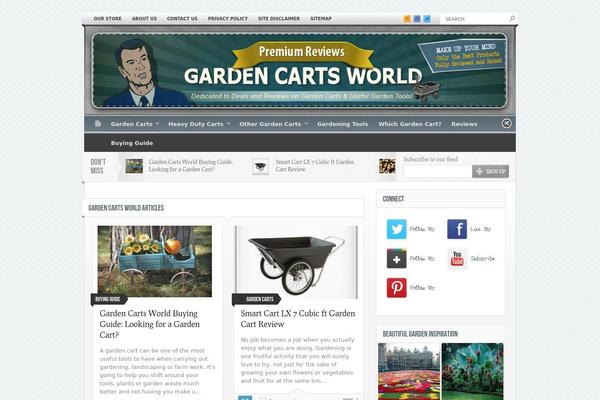Open Don't Miss Smart Cart LX review link
This screenshot has height=400, width=600.
(x=315, y=165)
